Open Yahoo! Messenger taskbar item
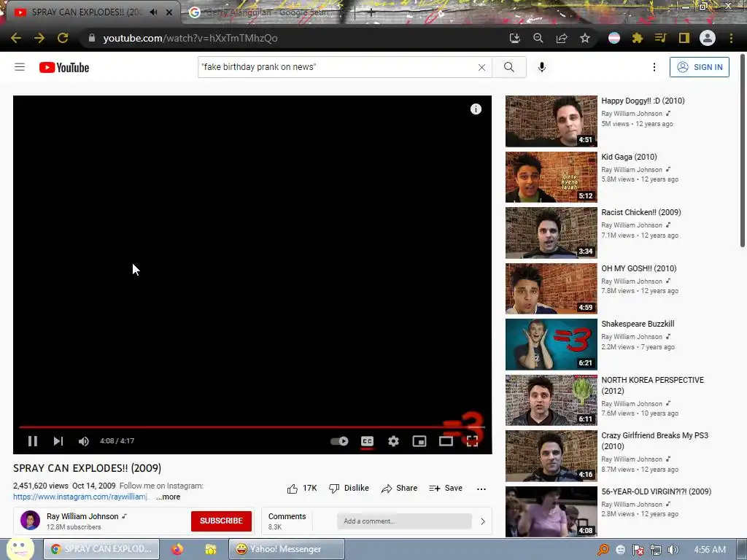Screen dimensions: 747x560 pyautogui.click(x=286, y=549)
